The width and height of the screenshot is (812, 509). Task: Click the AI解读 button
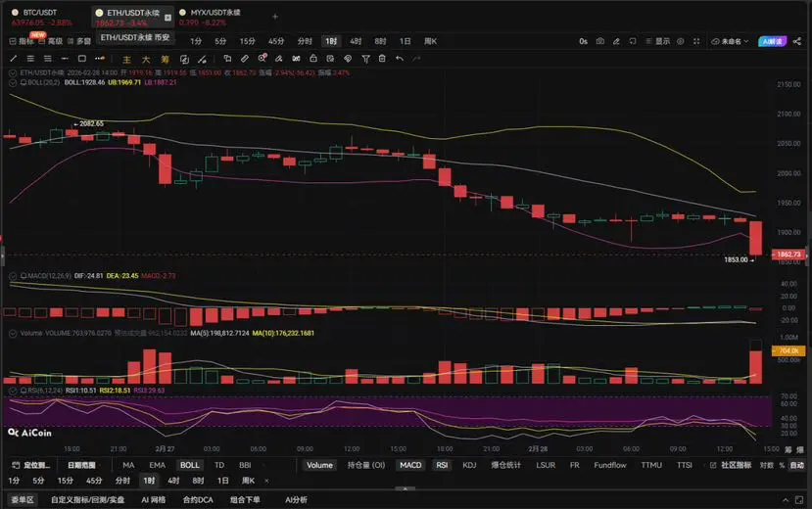point(772,41)
